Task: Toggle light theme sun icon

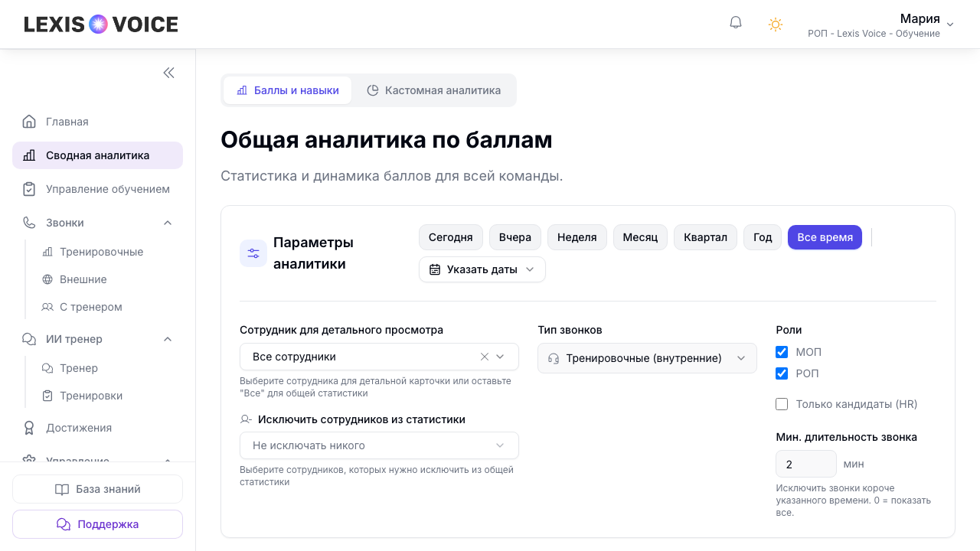Action: 776,24
